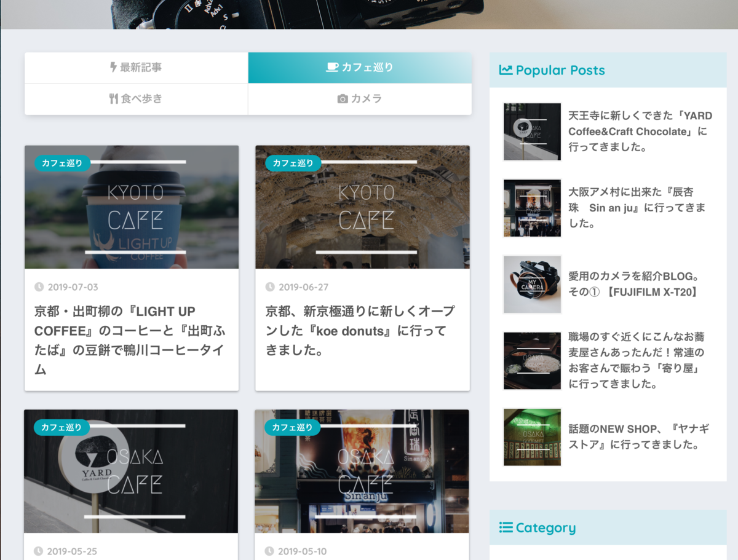Click the YARD sidebar thumbnail in Popular Posts
The image size is (738, 560).
532,132
